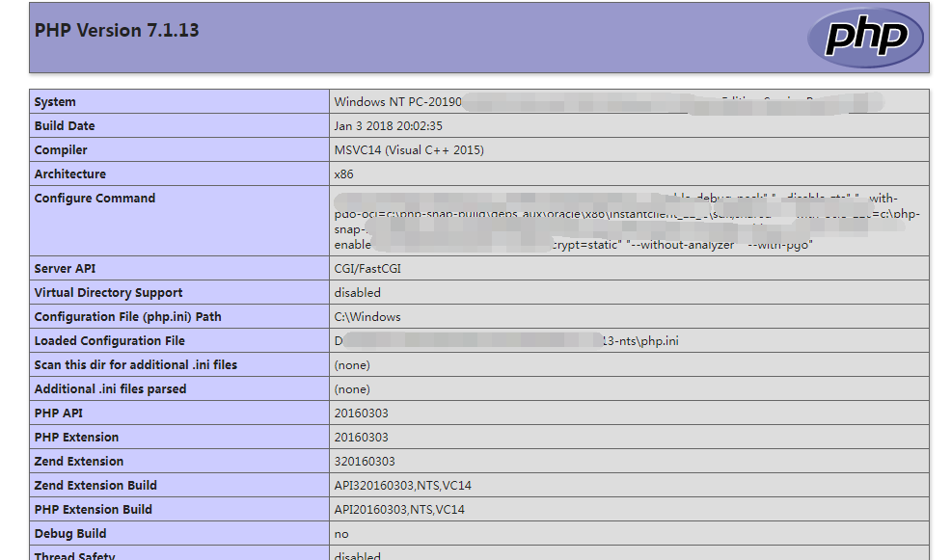Click '20160303' value in PHP API row
The height and width of the screenshot is (560, 951).
(x=361, y=413)
